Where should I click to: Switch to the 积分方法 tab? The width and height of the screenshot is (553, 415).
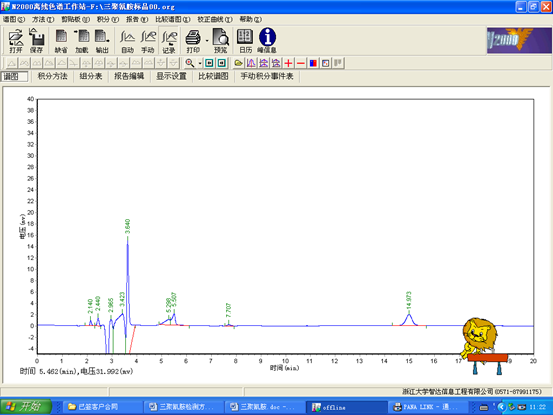click(x=53, y=76)
